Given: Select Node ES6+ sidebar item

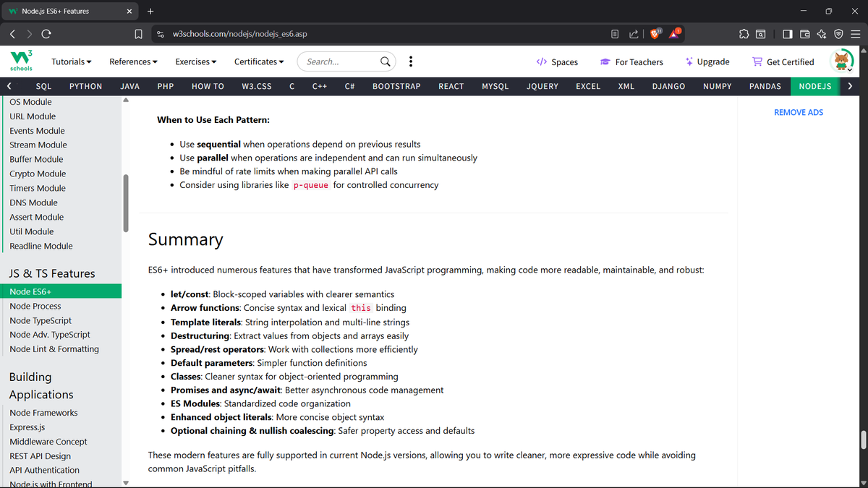Looking at the screenshot, I should (x=61, y=291).
